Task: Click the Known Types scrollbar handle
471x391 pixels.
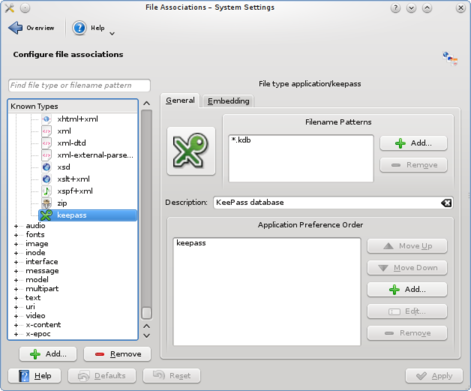Action: (x=146, y=313)
